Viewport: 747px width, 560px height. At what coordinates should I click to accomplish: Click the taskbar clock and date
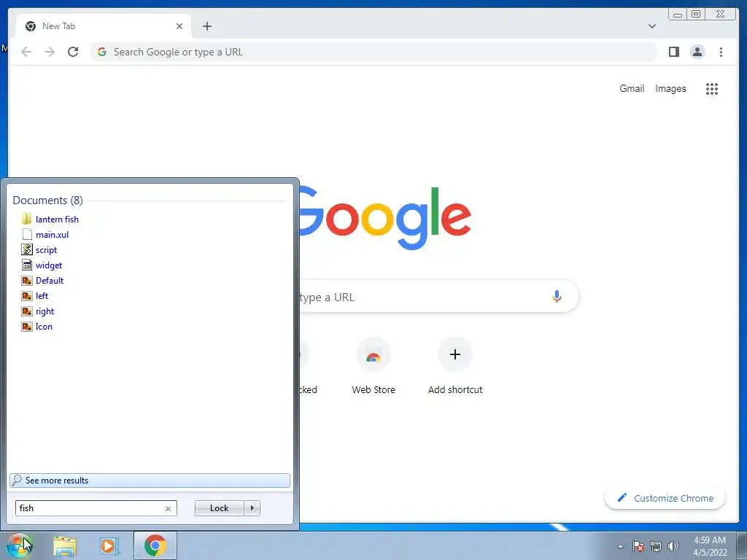pos(710,546)
